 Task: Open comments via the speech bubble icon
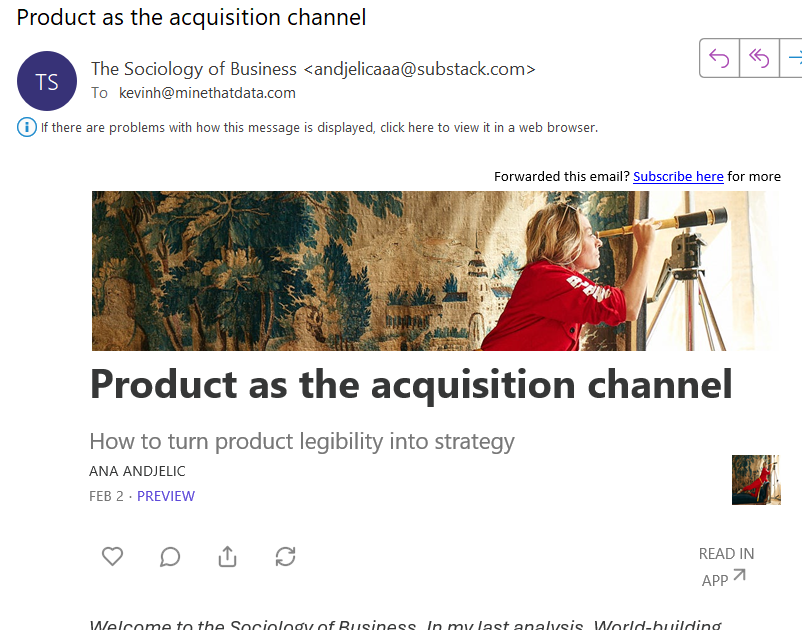pyautogui.click(x=170, y=556)
